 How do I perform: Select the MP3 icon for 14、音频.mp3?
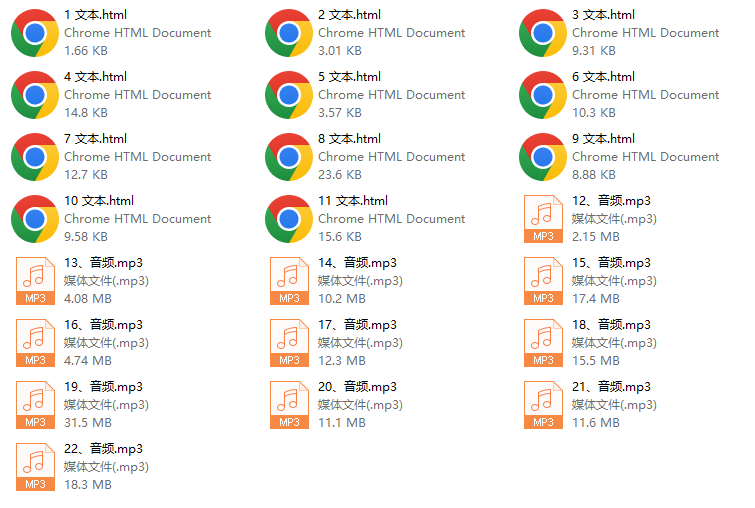[289, 281]
